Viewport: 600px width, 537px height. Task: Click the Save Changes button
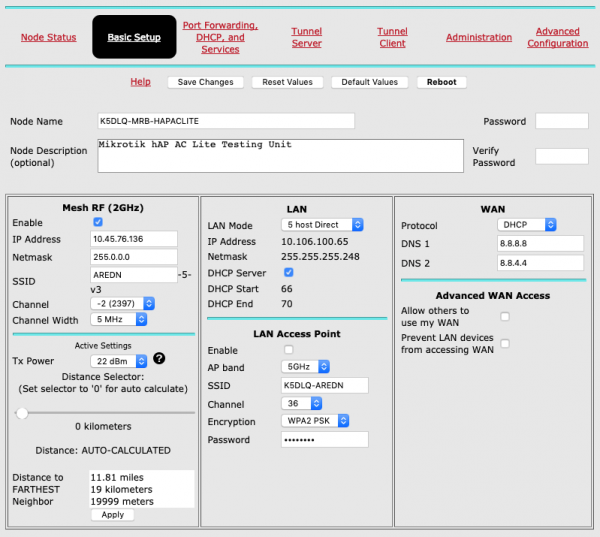pos(205,82)
